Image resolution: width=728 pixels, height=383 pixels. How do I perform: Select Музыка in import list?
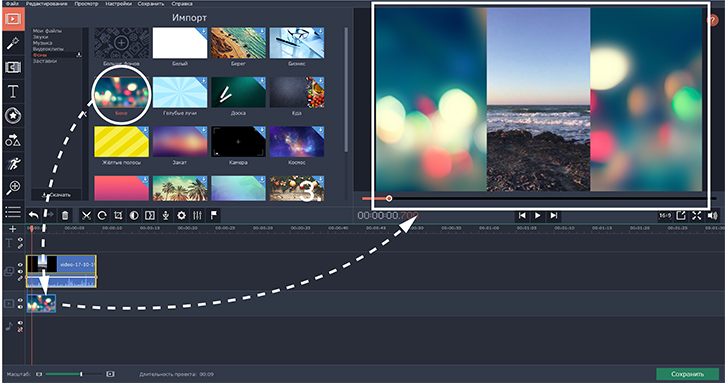(x=42, y=43)
